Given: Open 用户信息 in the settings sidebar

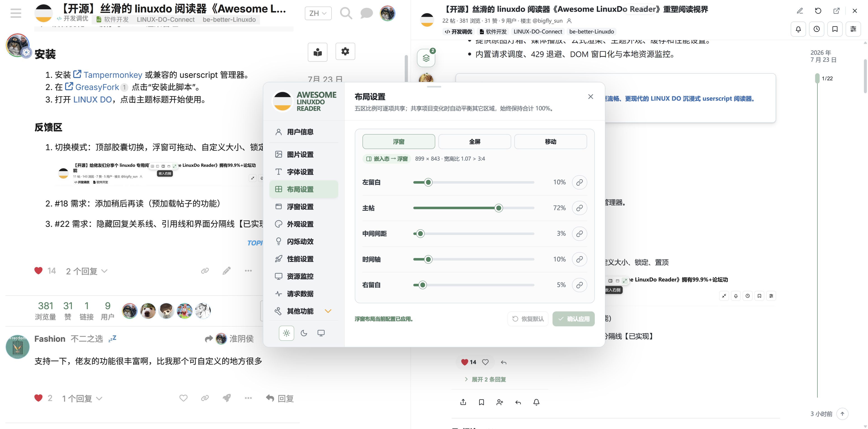Looking at the screenshot, I should coord(303,132).
